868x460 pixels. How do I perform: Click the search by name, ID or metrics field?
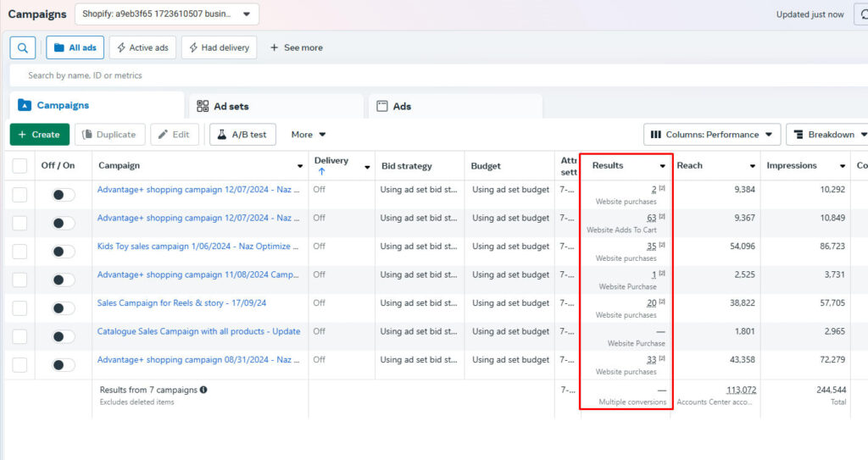(x=254, y=75)
